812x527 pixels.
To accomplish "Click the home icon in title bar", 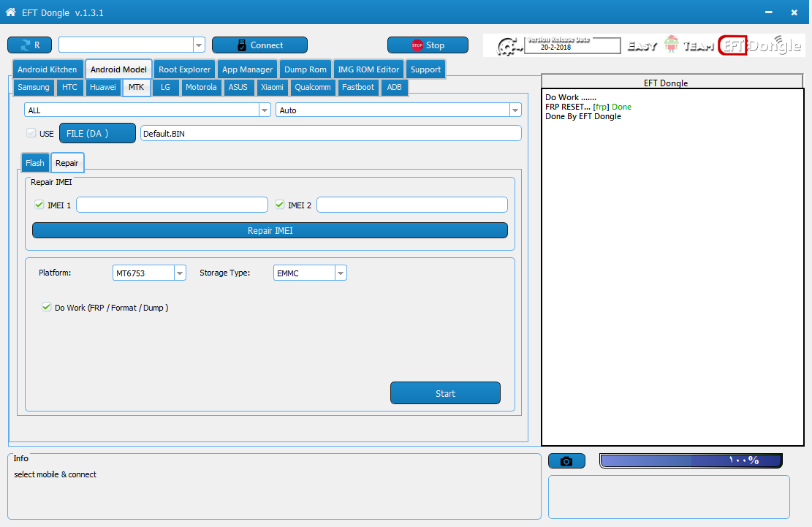I will point(10,12).
